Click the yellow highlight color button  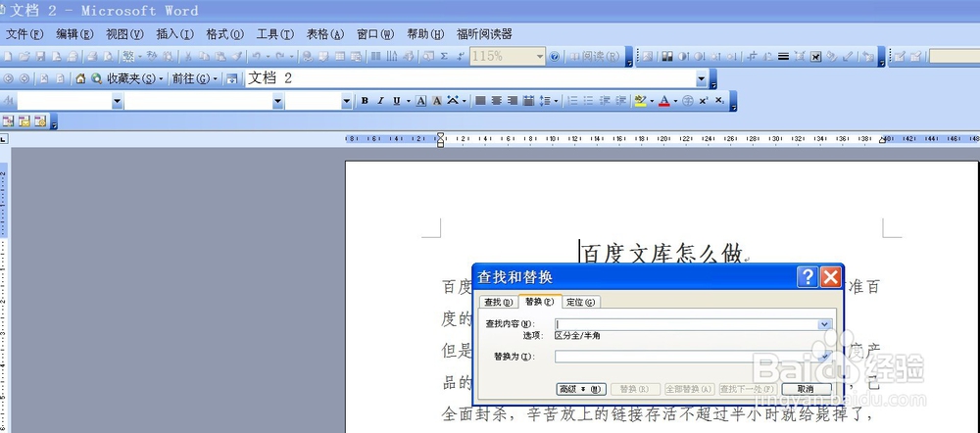(640, 101)
